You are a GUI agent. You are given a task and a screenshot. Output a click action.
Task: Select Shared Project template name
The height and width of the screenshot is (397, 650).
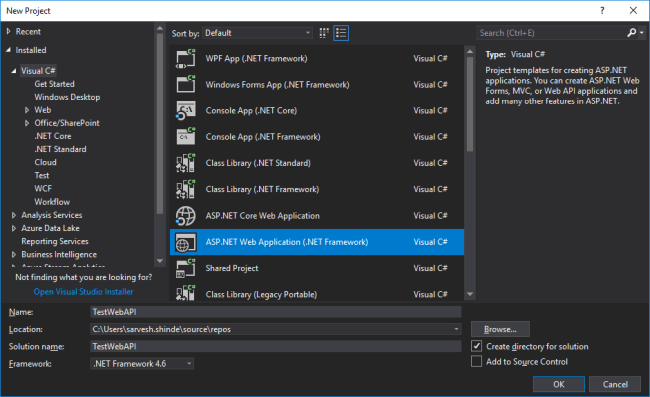click(232, 268)
